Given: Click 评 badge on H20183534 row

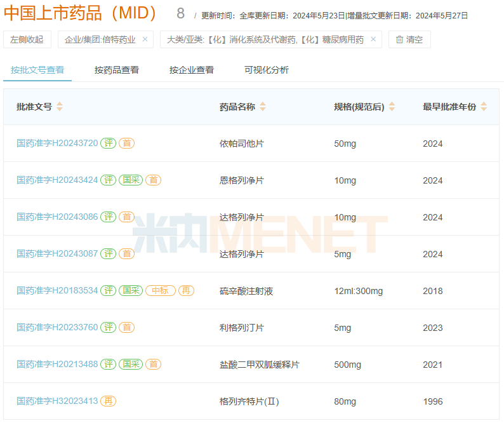Looking at the screenshot, I should 109,290.
